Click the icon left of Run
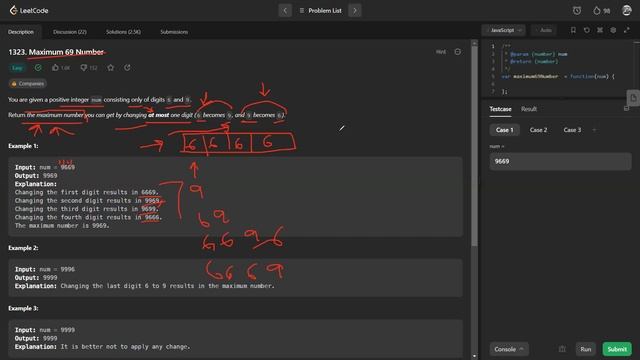Screen dimensions: 640x360 562,349
